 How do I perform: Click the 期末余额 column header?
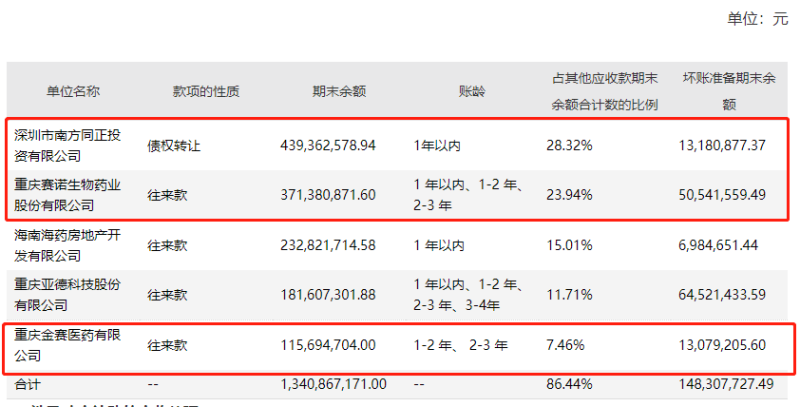pyautogui.click(x=339, y=92)
